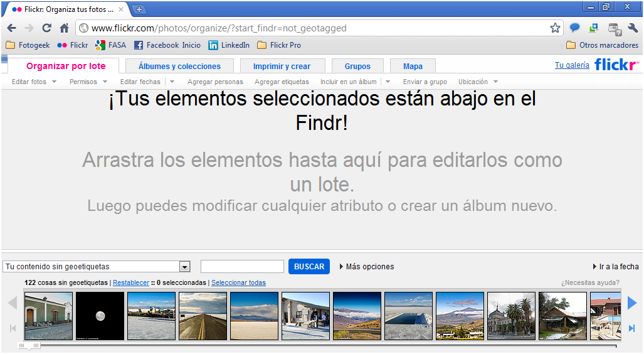Open the Facebook Inicio bookmark
The height and width of the screenshot is (354, 644).
tap(167, 45)
